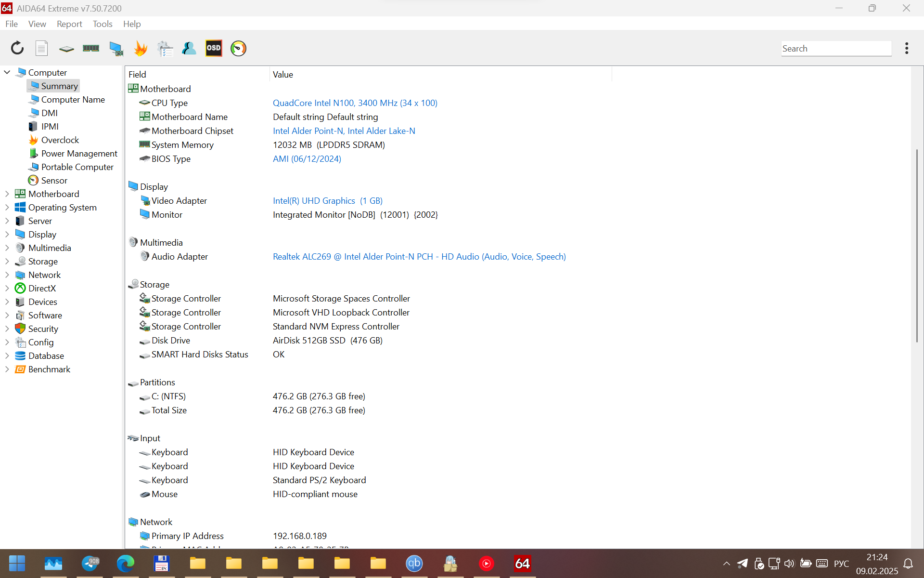This screenshot has width=924, height=578.
Task: Open the DMI tree item
Action: click(x=49, y=113)
